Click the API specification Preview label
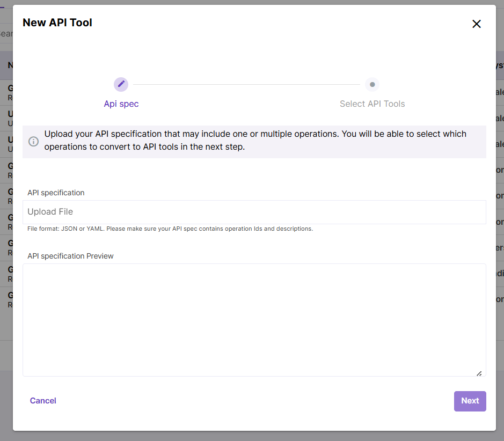This screenshot has width=504, height=441. click(x=70, y=256)
